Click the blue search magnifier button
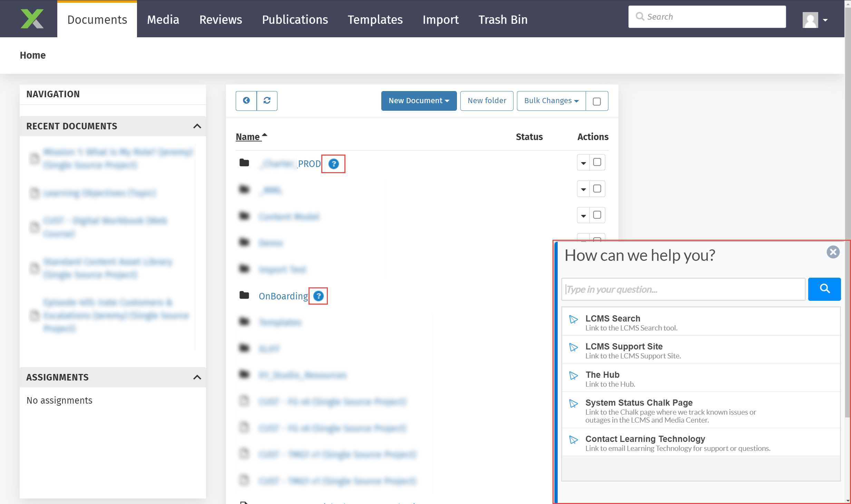This screenshot has width=851, height=504. click(824, 289)
